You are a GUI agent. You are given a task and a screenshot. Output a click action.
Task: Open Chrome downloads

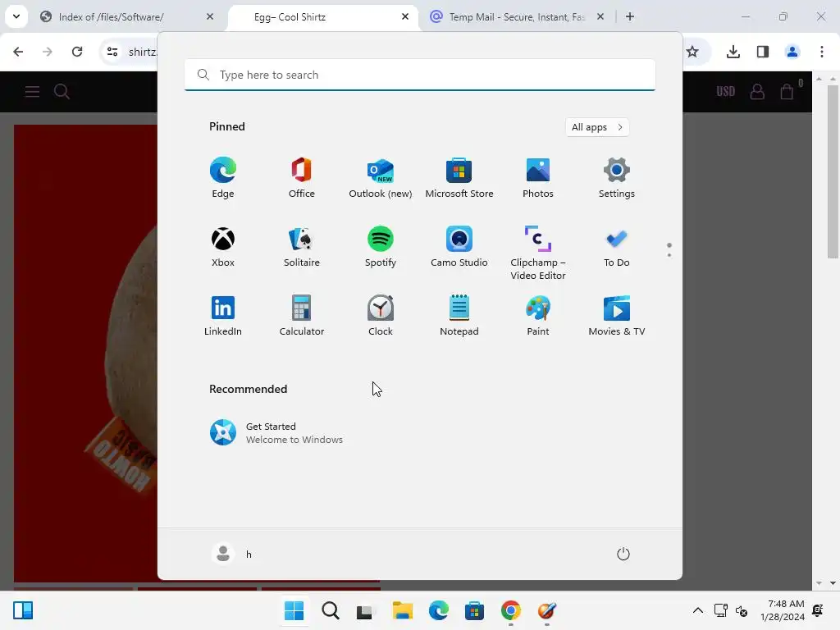733,52
